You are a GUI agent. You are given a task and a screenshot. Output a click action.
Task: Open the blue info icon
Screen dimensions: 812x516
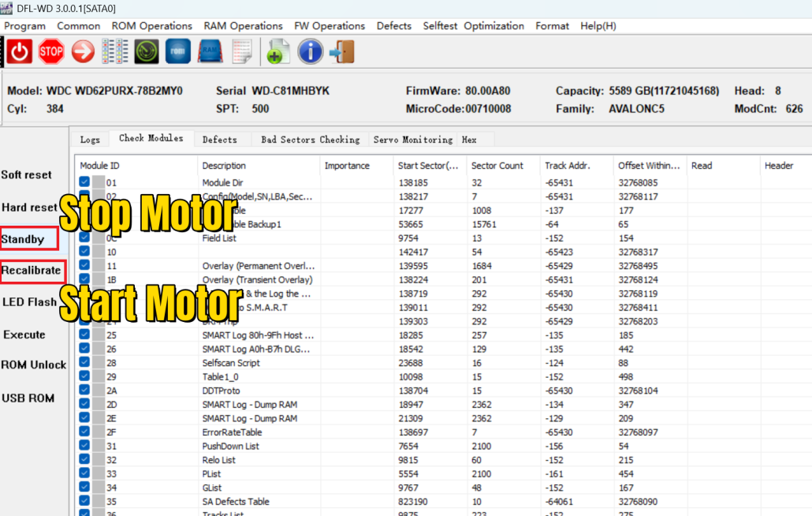pyautogui.click(x=310, y=52)
